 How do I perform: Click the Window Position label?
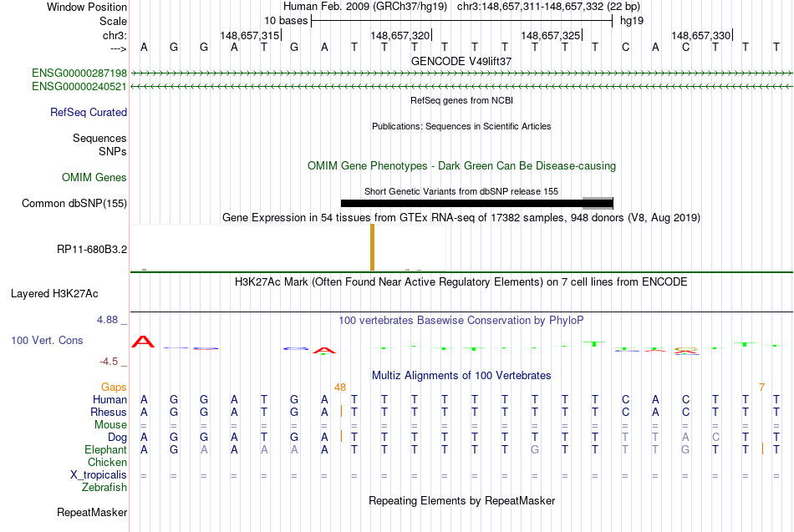pyautogui.click(x=87, y=7)
